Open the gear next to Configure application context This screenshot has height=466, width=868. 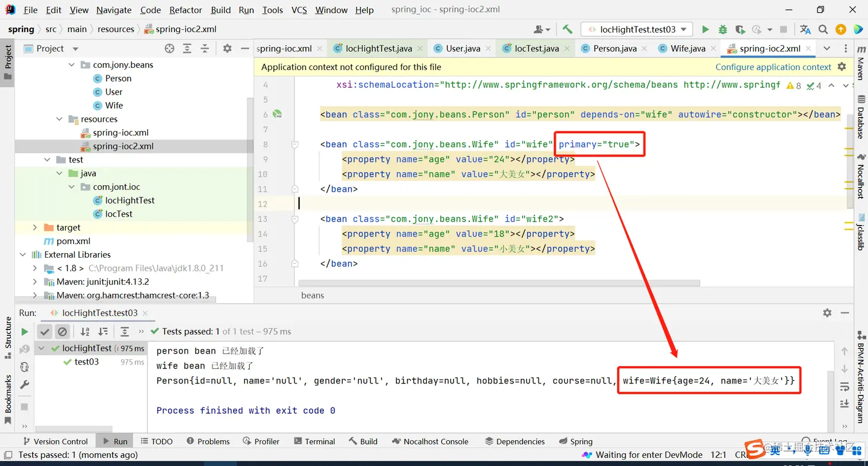[842, 67]
